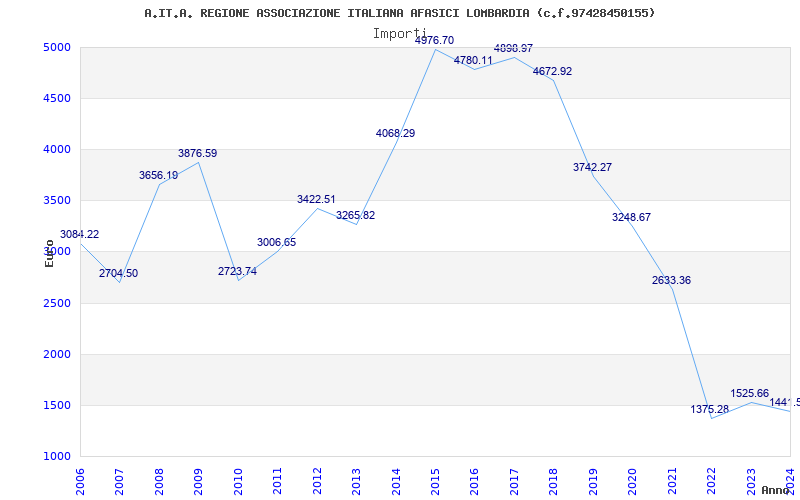800x500 pixels.
Task: Click the data label 2704.50
Action: point(118,273)
